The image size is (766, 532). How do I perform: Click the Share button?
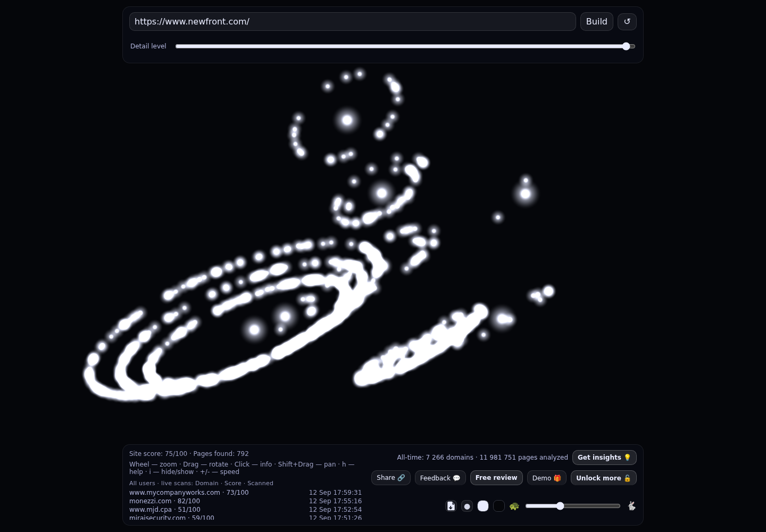click(391, 478)
